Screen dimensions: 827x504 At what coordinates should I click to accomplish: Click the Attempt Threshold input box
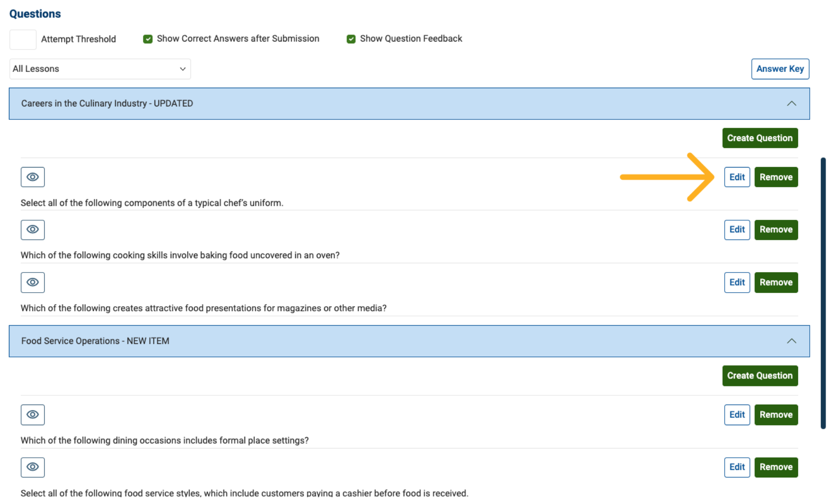tap(23, 39)
